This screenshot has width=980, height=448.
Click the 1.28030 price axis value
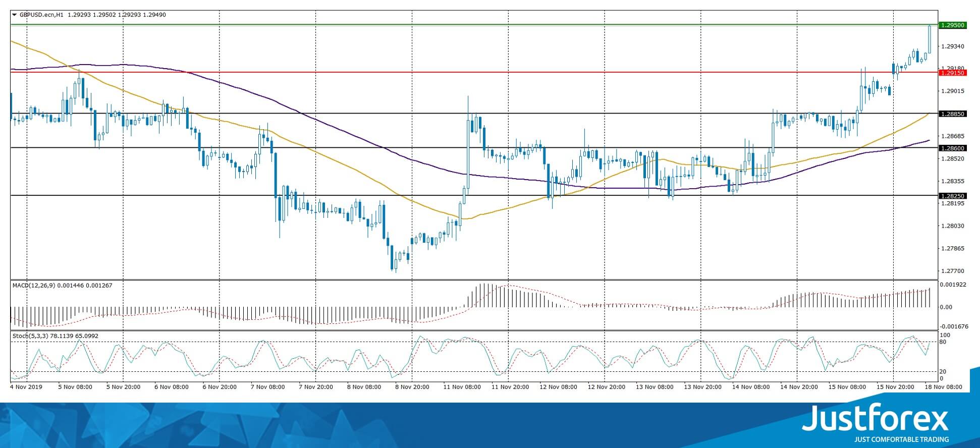[952, 226]
